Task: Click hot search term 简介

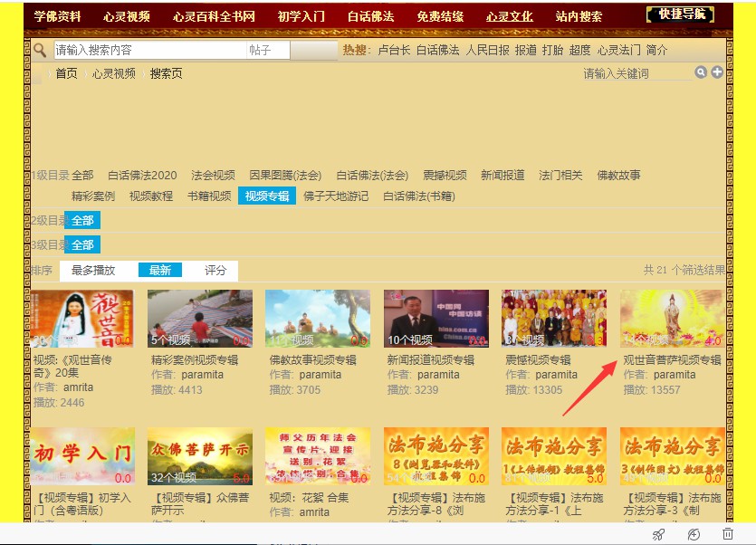Action: coord(656,50)
